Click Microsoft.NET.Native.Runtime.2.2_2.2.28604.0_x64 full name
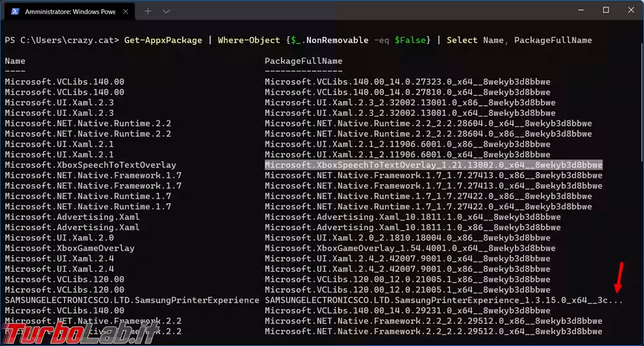The height and width of the screenshot is (346, 644). pyautogui.click(x=428, y=123)
